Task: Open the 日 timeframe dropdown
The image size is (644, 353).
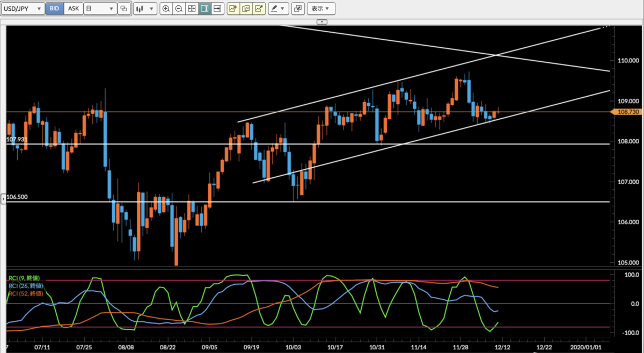Action: click(x=100, y=9)
